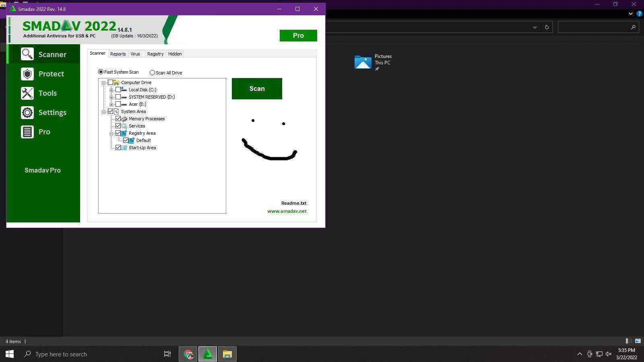Collapse the Registry Area tree node
The image size is (644, 362).
111,134
